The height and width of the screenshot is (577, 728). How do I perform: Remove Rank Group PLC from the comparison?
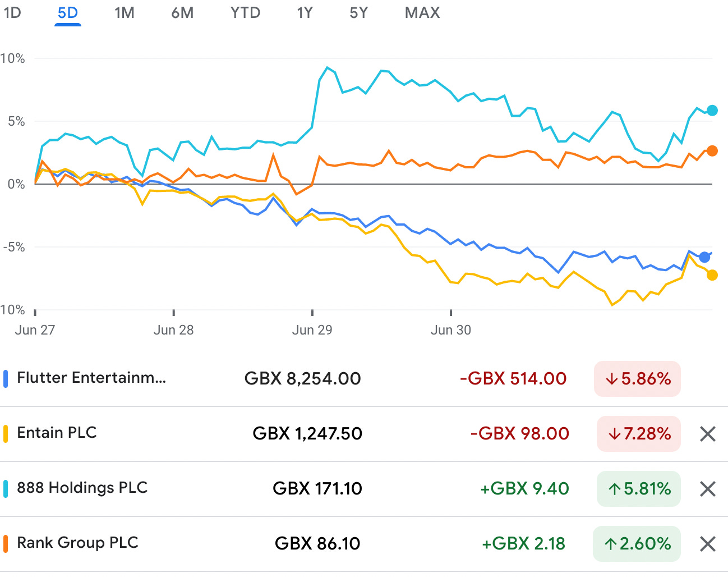tap(708, 543)
